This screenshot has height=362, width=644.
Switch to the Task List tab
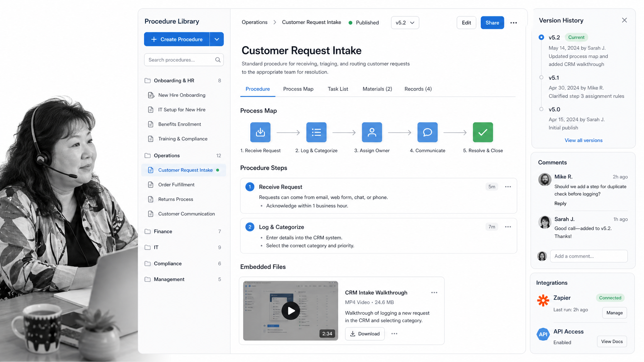[x=338, y=89]
